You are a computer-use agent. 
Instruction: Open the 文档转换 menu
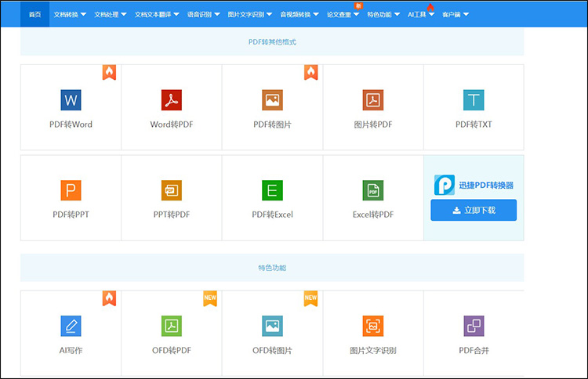point(66,14)
